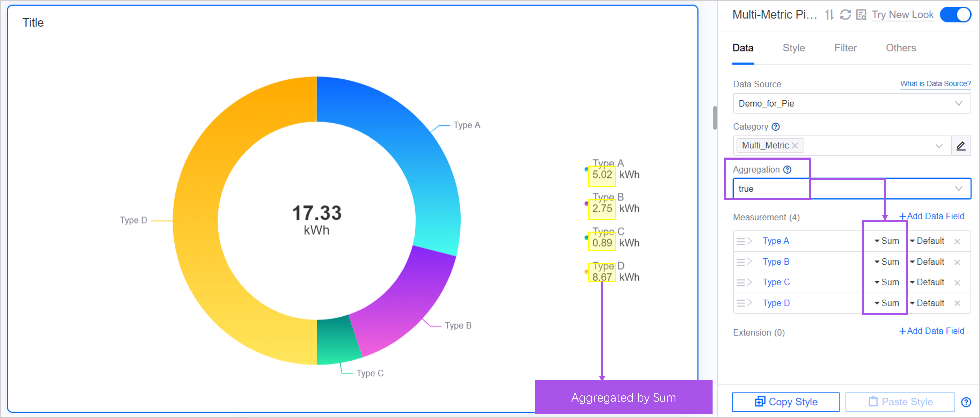Click help icon beside Paste Style button
Viewport: 980px width, 418px height.
[x=966, y=402]
